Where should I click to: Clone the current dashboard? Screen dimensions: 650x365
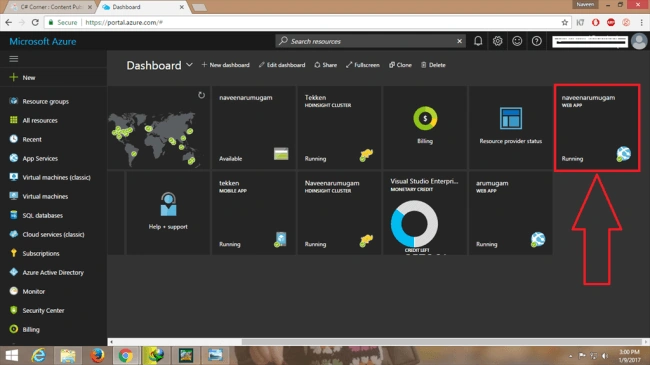400,65
